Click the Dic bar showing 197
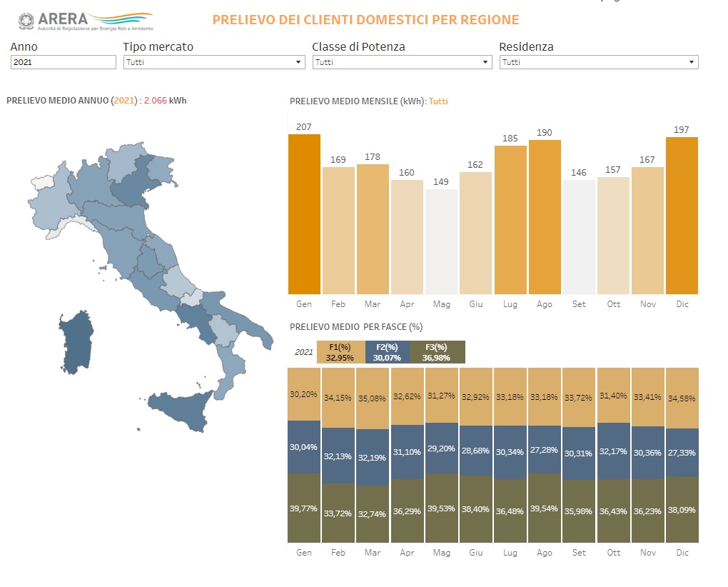This screenshot has height=587, width=728. click(682, 216)
